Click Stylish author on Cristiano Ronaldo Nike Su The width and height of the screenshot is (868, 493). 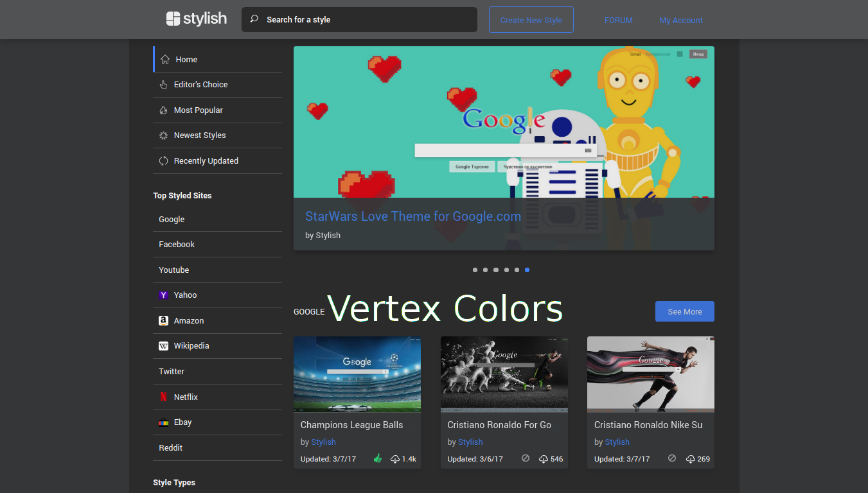(x=617, y=442)
